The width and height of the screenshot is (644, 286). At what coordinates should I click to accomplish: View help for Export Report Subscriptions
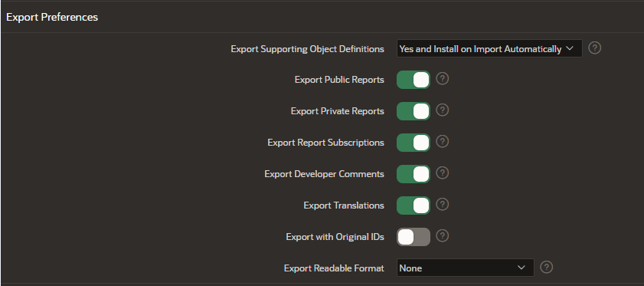point(442,142)
